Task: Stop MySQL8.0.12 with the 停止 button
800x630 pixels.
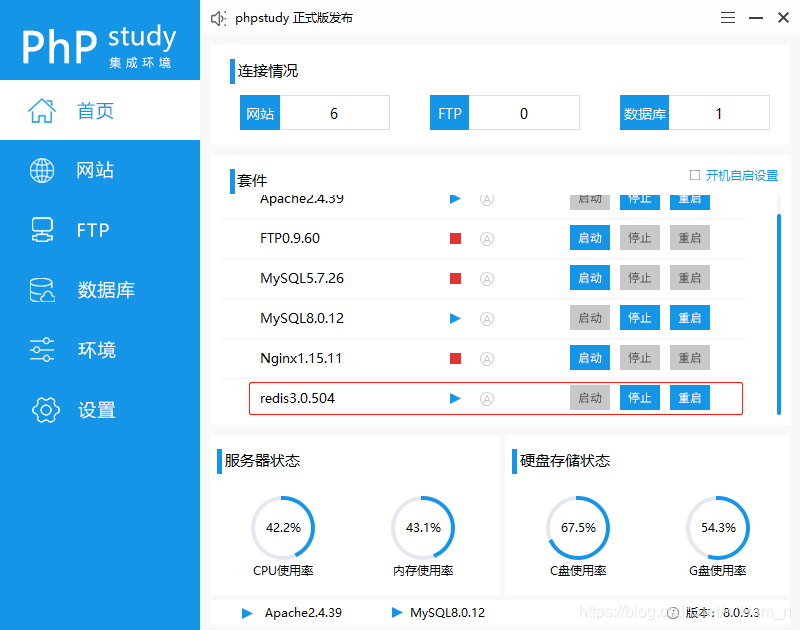Action: (x=640, y=318)
